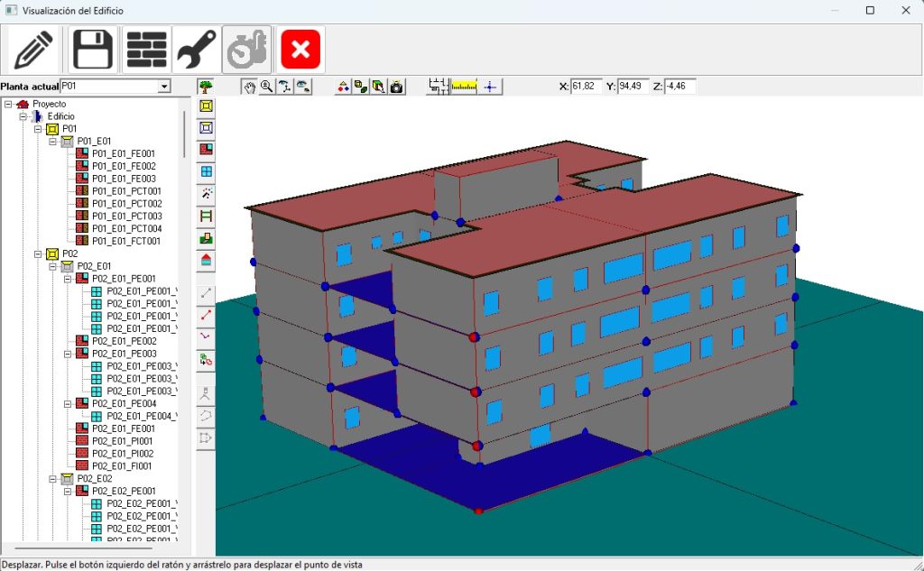
Task: Open the brick wall construction elements icon
Action: point(146,49)
